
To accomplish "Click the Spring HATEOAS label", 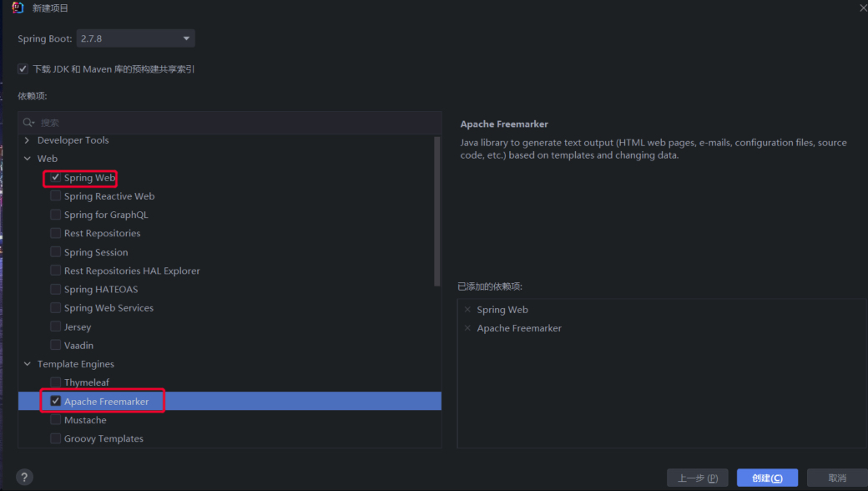I will pyautogui.click(x=101, y=289).
